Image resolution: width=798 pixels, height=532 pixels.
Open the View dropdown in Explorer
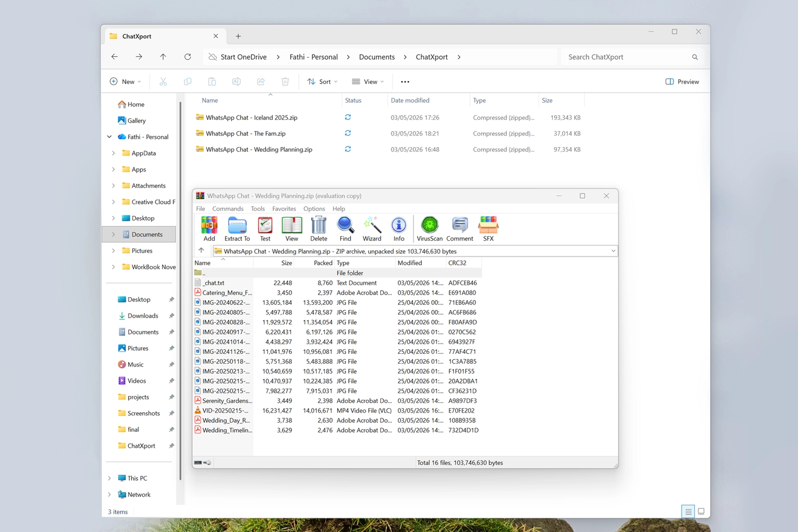(368, 82)
